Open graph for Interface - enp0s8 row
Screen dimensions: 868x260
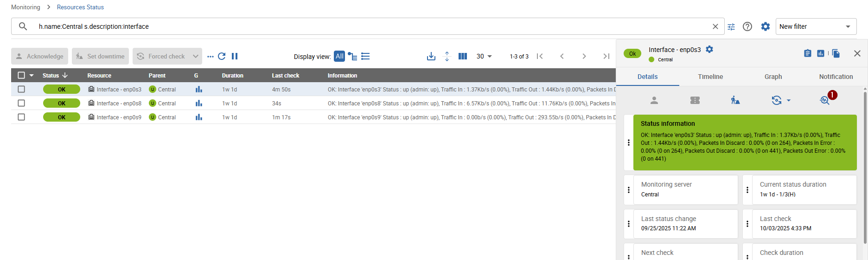point(199,103)
